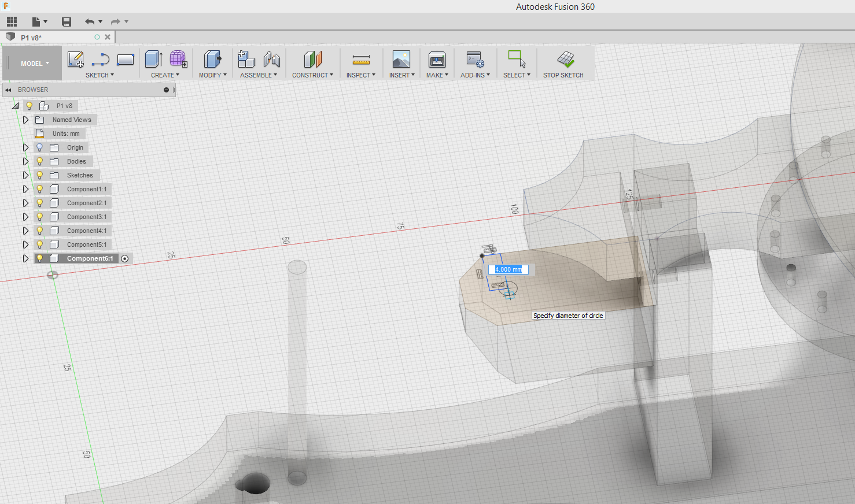
Task: Select the Line sketch tool
Action: (x=101, y=59)
